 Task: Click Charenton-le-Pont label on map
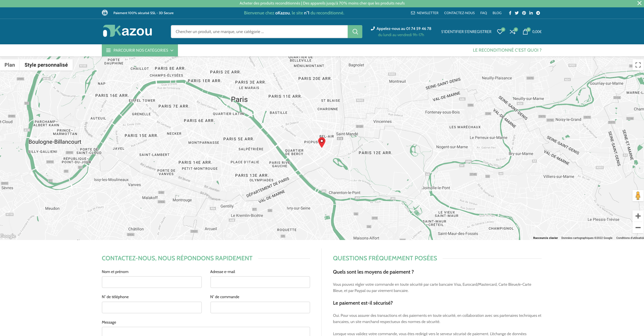pyautogui.click(x=344, y=193)
